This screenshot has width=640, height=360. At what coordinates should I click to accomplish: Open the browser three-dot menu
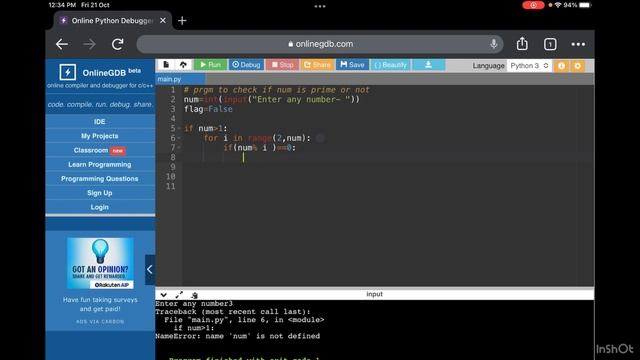pyautogui.click(x=578, y=44)
